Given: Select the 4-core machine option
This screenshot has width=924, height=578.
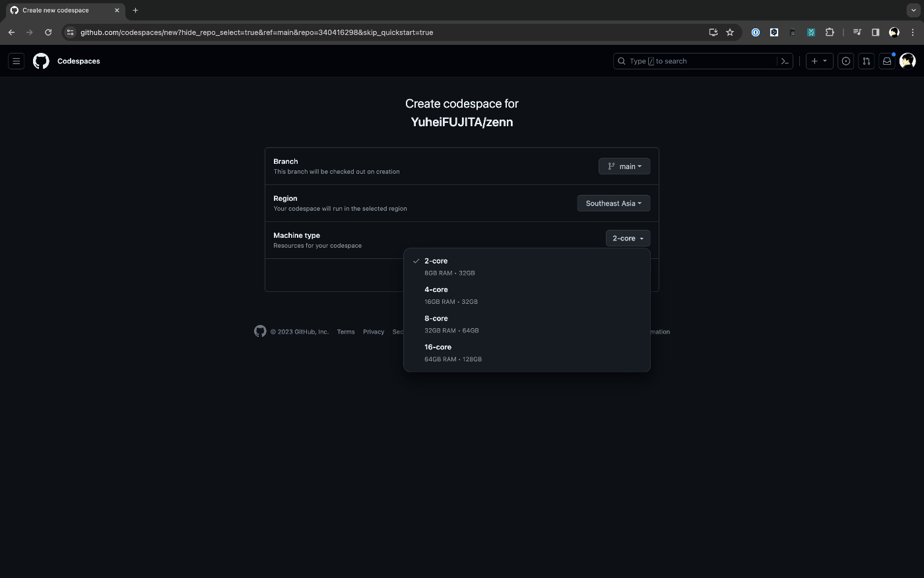Looking at the screenshot, I should point(527,295).
